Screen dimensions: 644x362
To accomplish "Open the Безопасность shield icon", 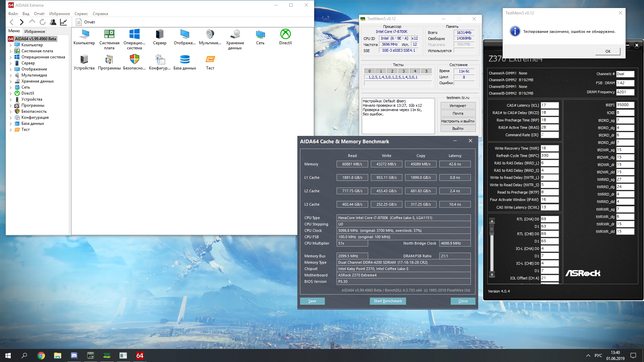I will 134,59.
